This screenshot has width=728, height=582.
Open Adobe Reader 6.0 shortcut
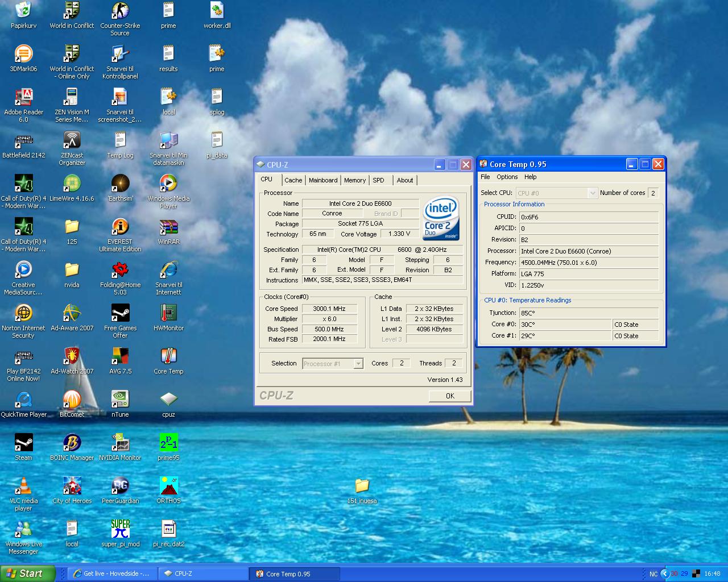point(23,97)
